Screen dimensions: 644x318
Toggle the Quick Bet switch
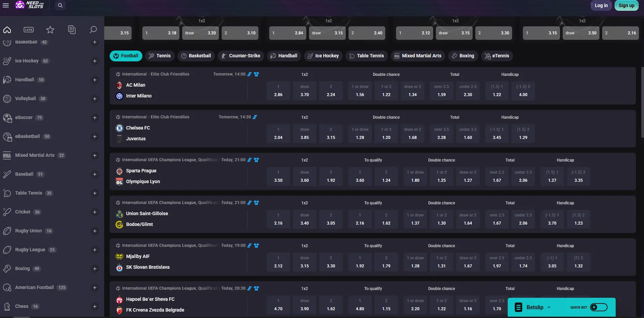(599, 307)
